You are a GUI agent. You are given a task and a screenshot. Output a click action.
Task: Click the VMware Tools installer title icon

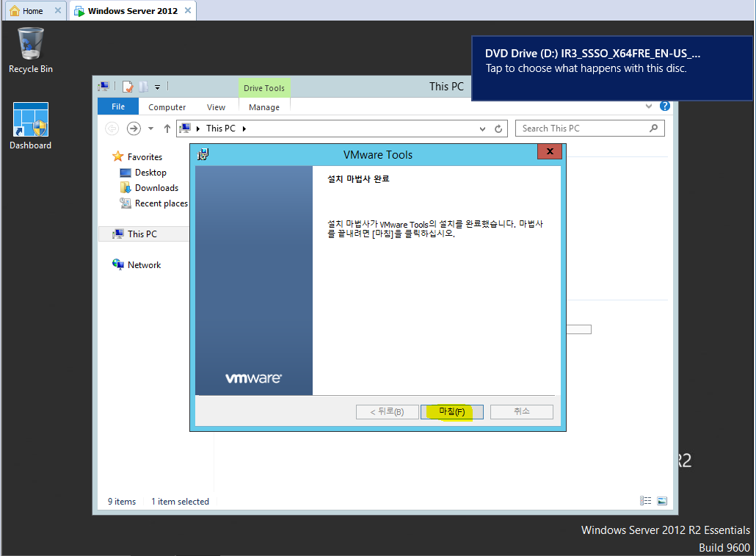(x=203, y=154)
